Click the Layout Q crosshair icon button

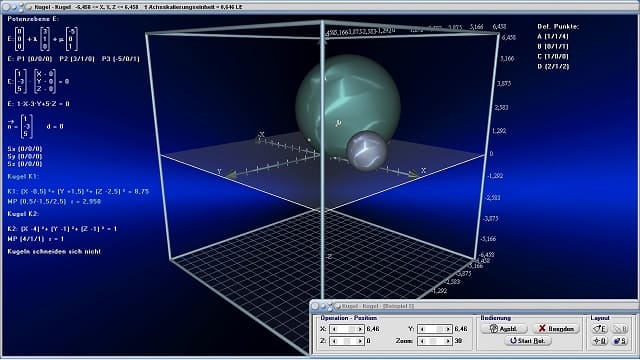599,340
